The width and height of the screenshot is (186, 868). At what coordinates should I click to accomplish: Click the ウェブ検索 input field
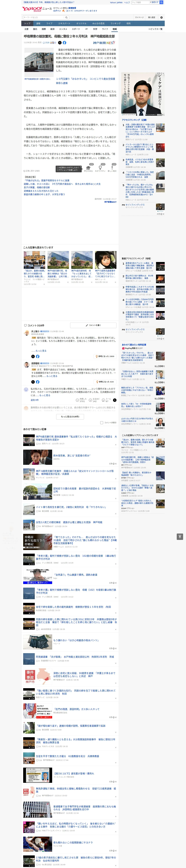click(140, 2)
